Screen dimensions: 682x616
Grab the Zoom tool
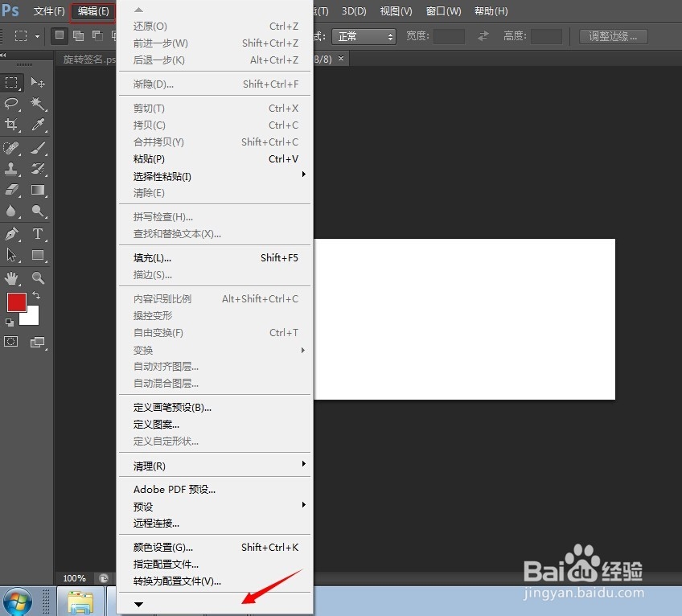[38, 277]
